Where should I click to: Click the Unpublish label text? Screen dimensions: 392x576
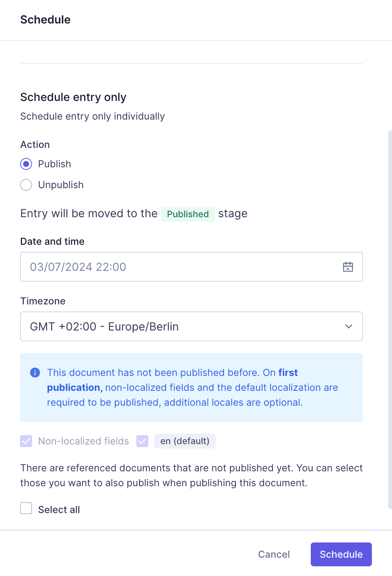(61, 185)
